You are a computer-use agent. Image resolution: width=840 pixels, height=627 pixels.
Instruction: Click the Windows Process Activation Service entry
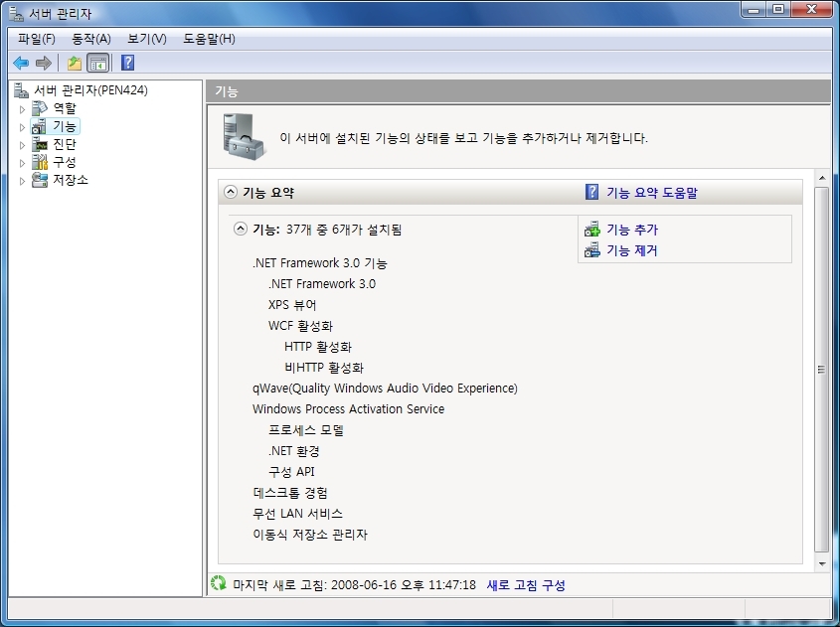pos(348,409)
